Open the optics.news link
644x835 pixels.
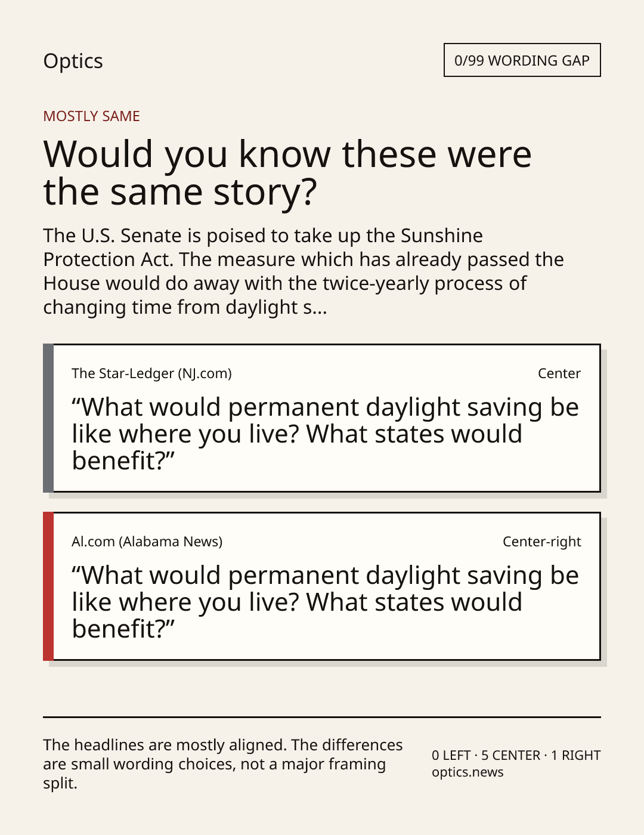[x=467, y=772]
